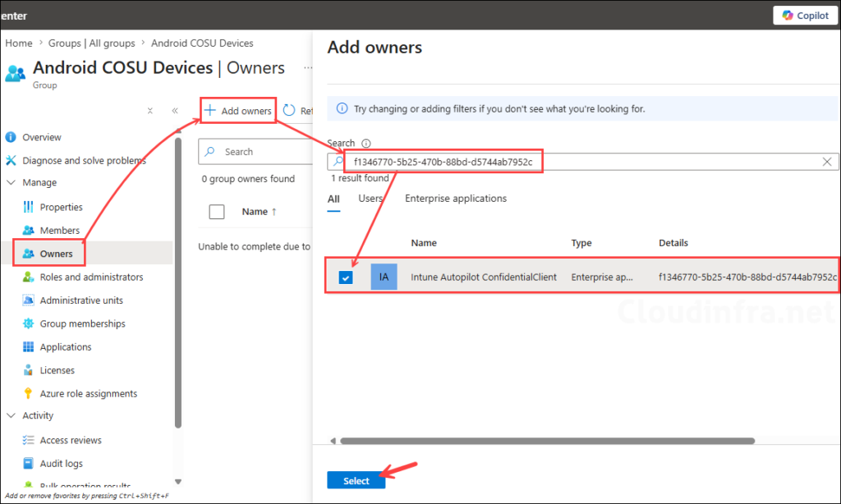Screen dimensions: 841x504
Task: Click Add owners button
Action: (238, 111)
